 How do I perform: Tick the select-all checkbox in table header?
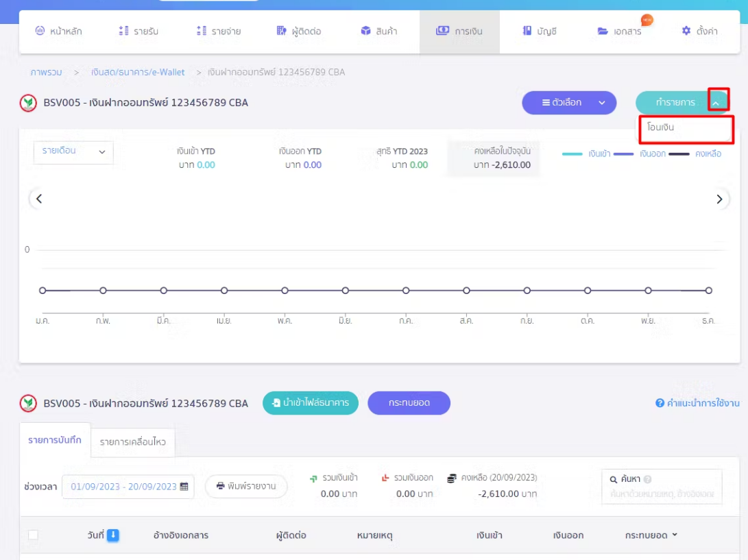33,535
